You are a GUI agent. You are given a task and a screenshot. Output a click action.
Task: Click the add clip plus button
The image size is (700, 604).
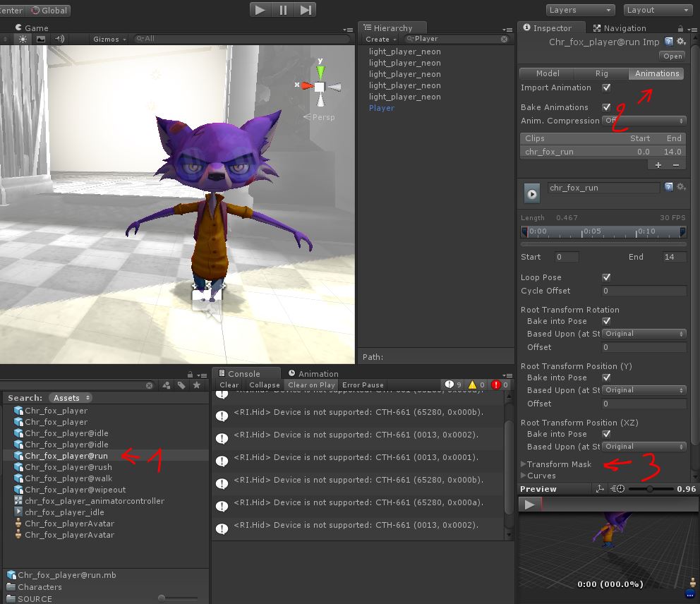click(658, 164)
